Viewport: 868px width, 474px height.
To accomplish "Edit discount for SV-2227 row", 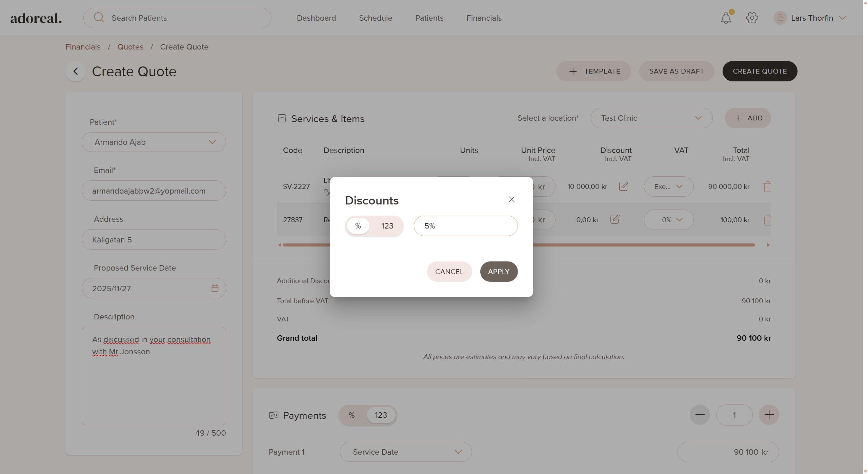I will coord(623,186).
